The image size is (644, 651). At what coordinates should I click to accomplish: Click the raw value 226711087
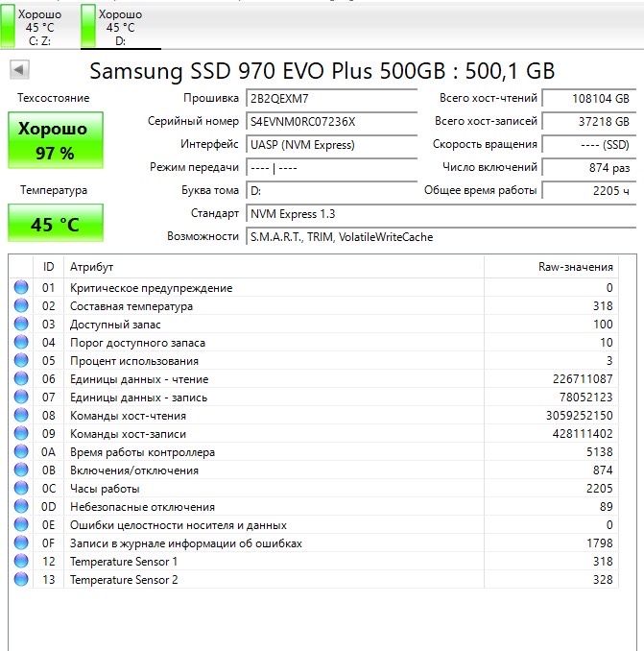click(583, 379)
